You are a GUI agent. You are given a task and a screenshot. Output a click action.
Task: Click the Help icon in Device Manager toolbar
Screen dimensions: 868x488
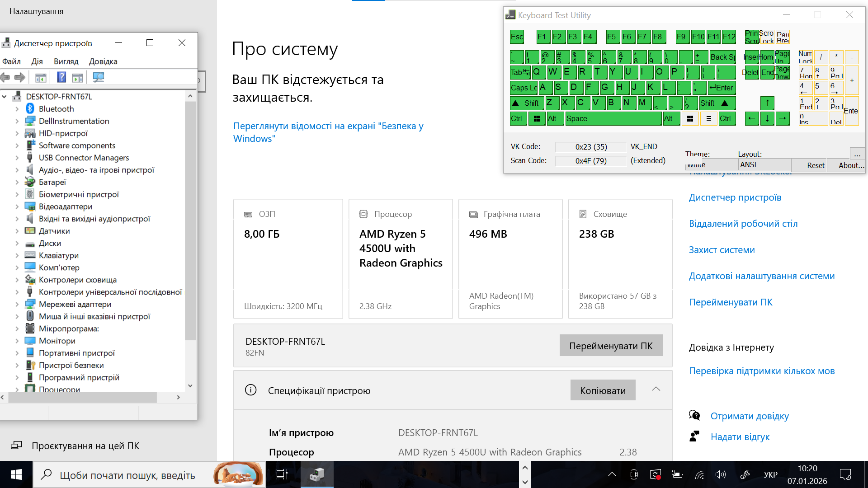click(x=61, y=78)
